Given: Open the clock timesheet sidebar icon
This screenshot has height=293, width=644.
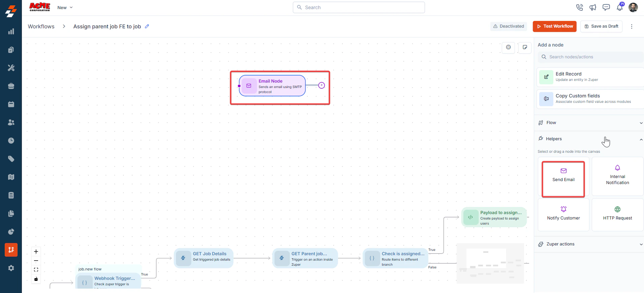Looking at the screenshot, I should 11,141.
